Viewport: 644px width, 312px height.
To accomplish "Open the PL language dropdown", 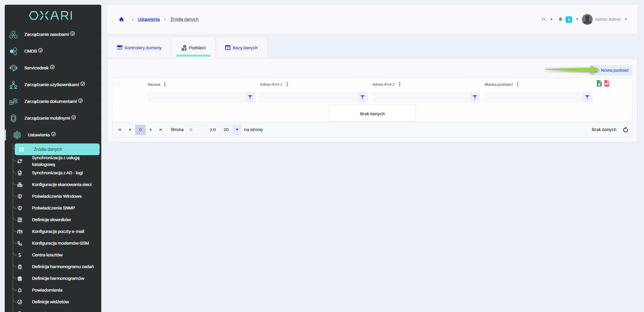I will point(547,19).
